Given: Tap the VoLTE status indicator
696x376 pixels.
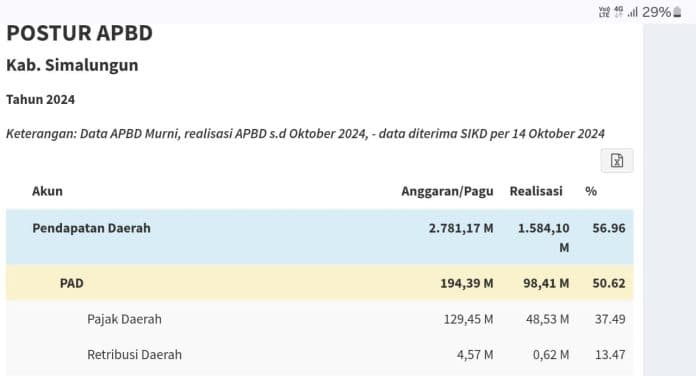Looking at the screenshot, I should click(604, 12).
